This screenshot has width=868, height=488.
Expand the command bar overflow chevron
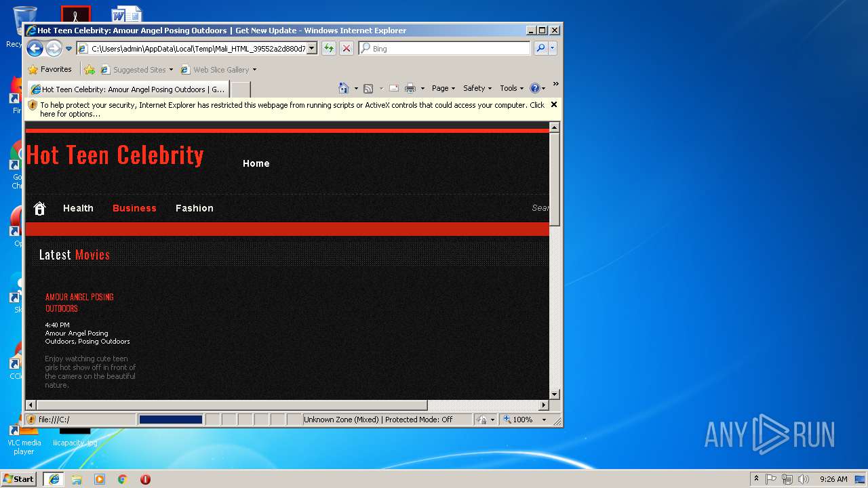coord(555,84)
